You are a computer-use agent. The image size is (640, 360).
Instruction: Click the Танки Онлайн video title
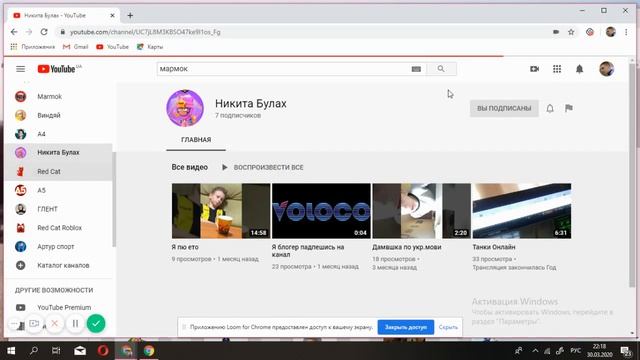coord(494,247)
